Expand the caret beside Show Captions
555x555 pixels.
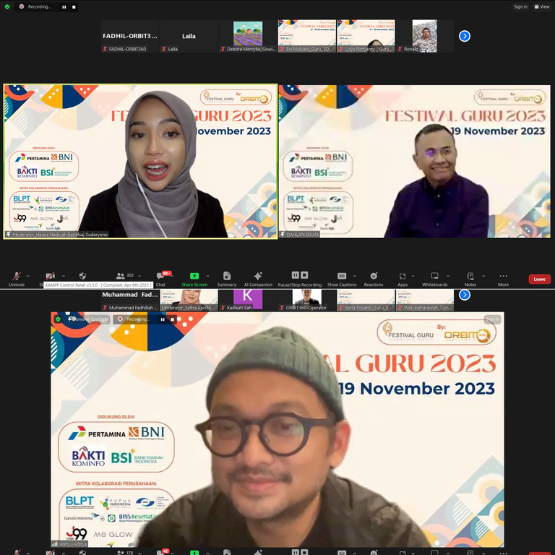[355, 276]
